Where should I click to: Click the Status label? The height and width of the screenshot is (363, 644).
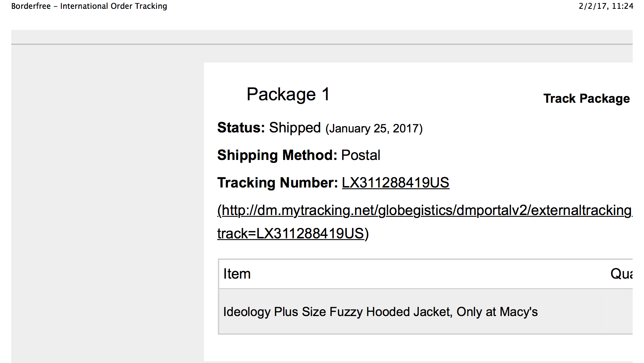tap(241, 127)
